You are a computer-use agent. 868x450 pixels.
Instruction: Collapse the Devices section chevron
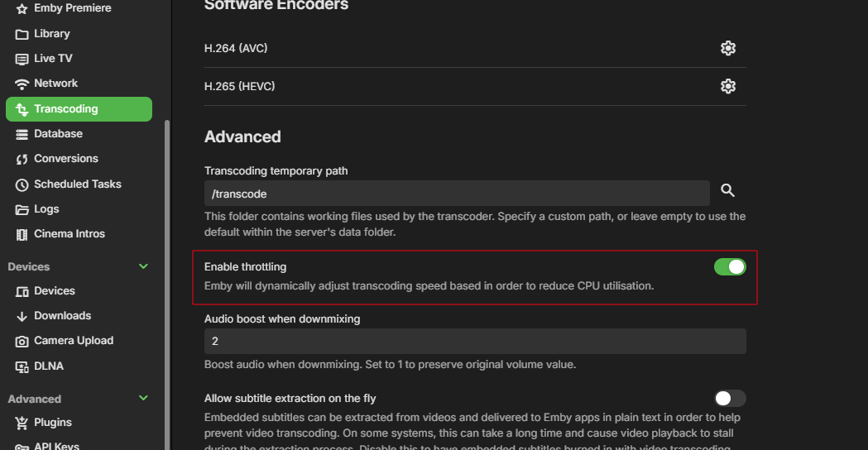[143, 266]
